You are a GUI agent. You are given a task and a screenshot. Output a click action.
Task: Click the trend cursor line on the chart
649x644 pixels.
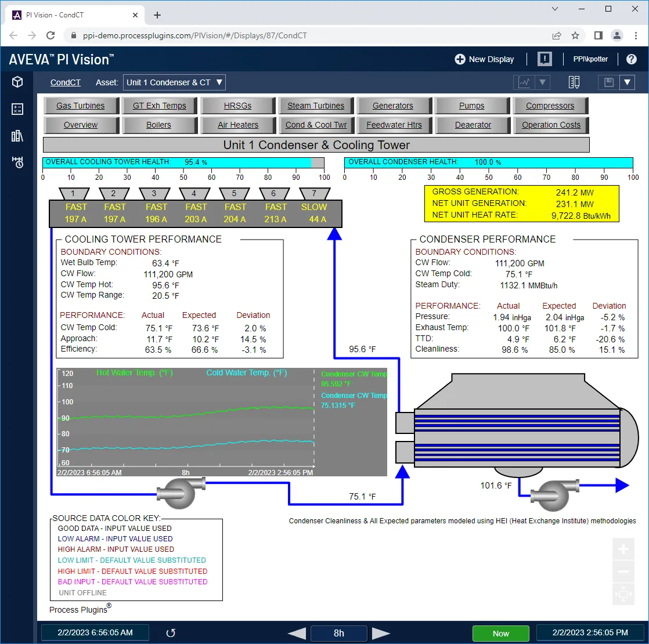pyautogui.click(x=313, y=418)
